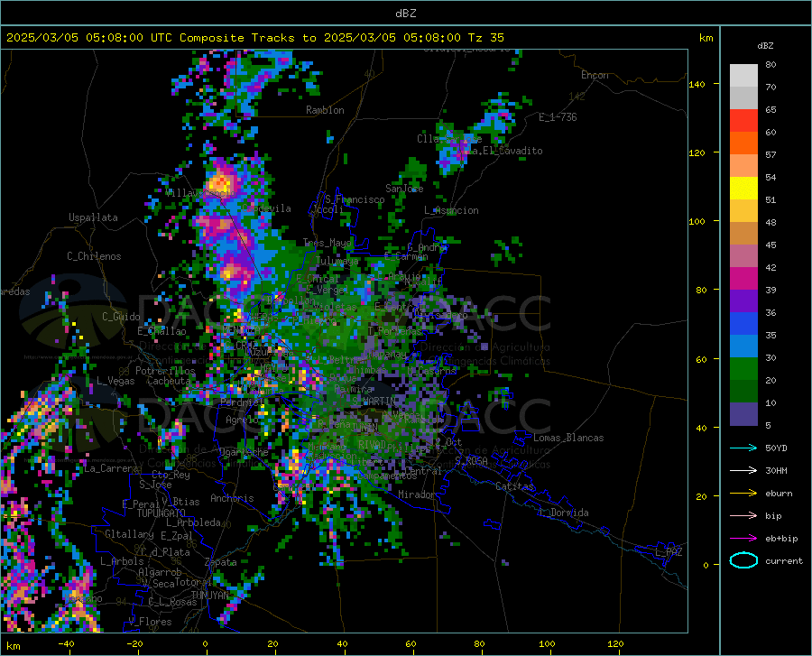Click the pink bip arrow in legend

743,515
